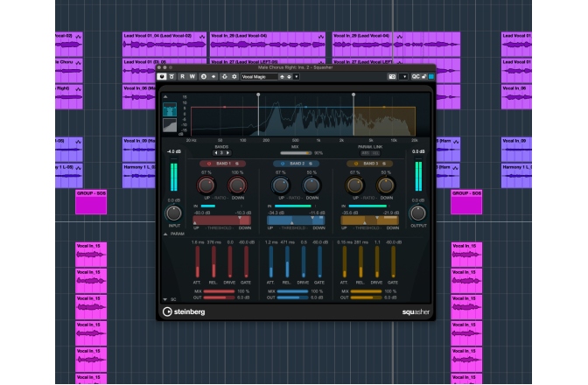The width and height of the screenshot is (588, 385).
Task: Solo Band 3 with S button
Action: coord(384,164)
